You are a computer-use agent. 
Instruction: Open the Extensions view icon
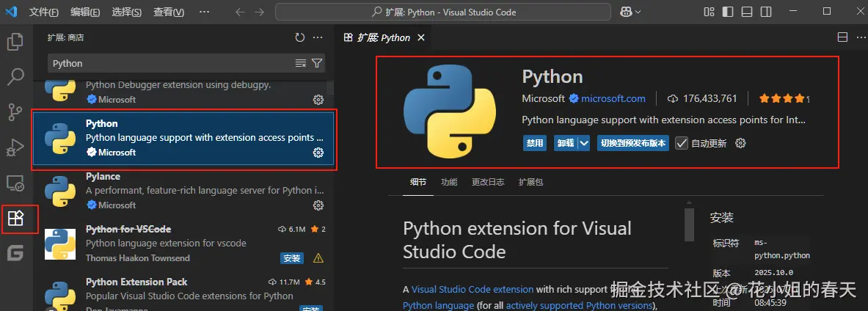[15, 218]
